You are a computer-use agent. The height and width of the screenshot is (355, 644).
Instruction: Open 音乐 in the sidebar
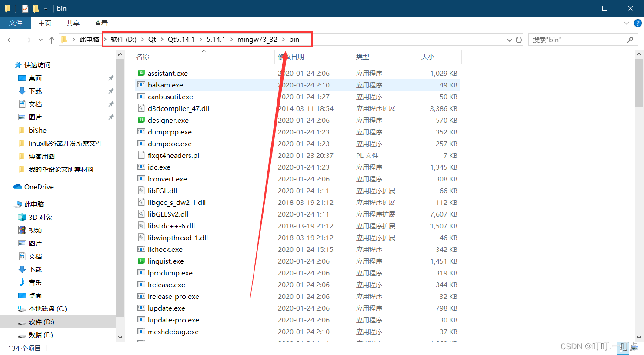point(35,283)
